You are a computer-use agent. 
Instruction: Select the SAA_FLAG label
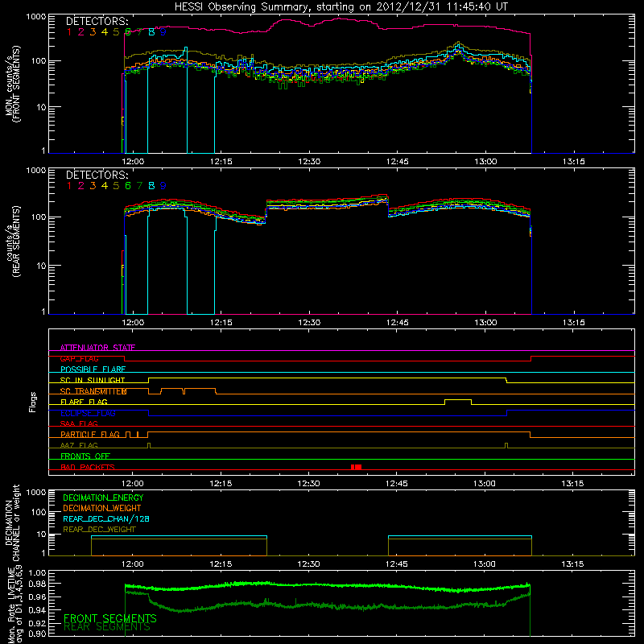click(x=79, y=424)
